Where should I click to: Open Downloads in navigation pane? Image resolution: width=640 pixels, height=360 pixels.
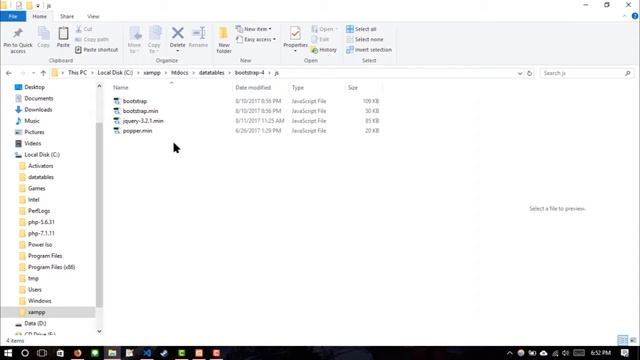(x=38, y=109)
